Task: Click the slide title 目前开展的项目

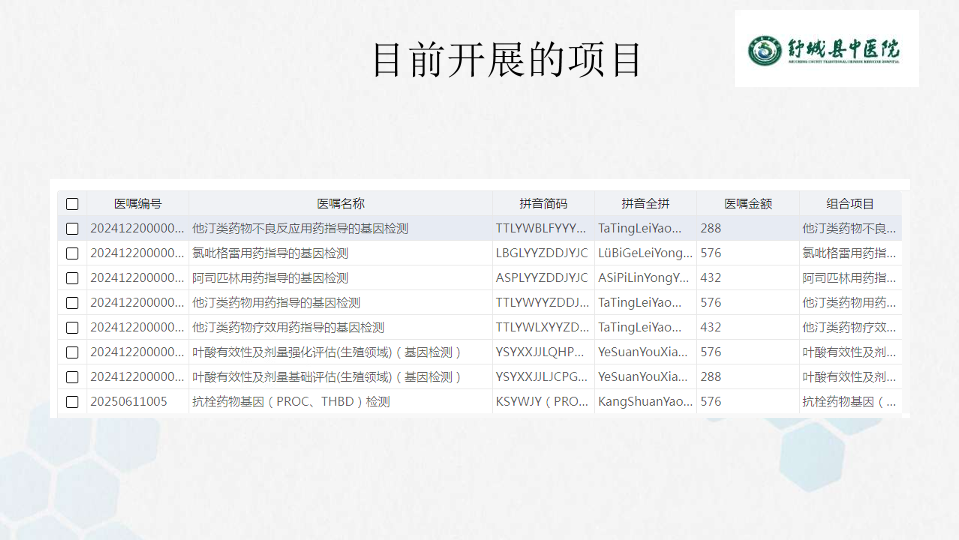Action: [x=506, y=60]
